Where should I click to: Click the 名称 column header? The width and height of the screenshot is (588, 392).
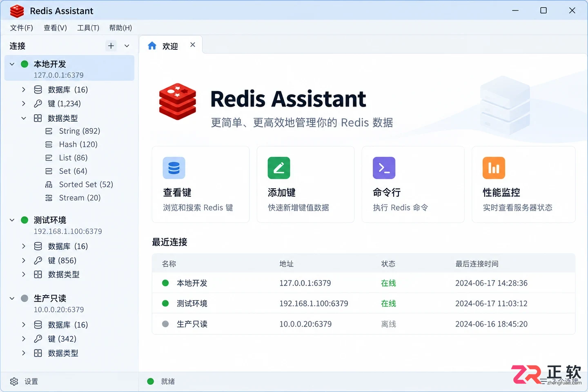[x=169, y=264]
